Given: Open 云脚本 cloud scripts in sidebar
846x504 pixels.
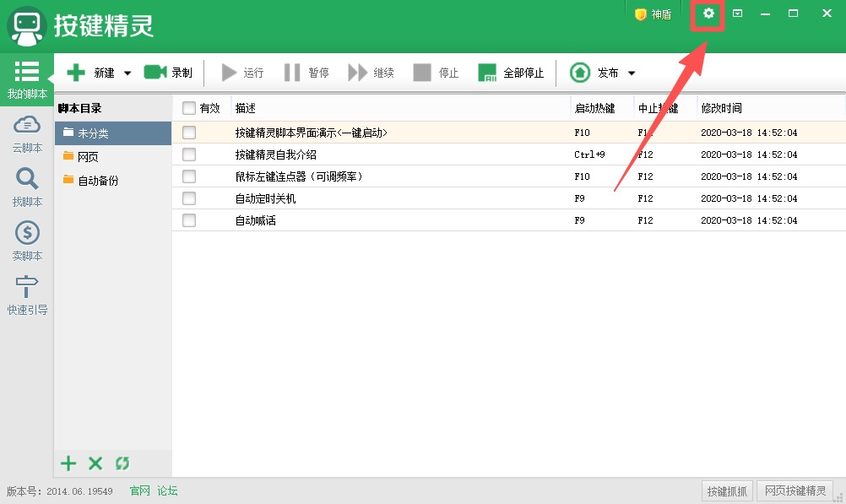Looking at the screenshot, I should click(x=27, y=133).
